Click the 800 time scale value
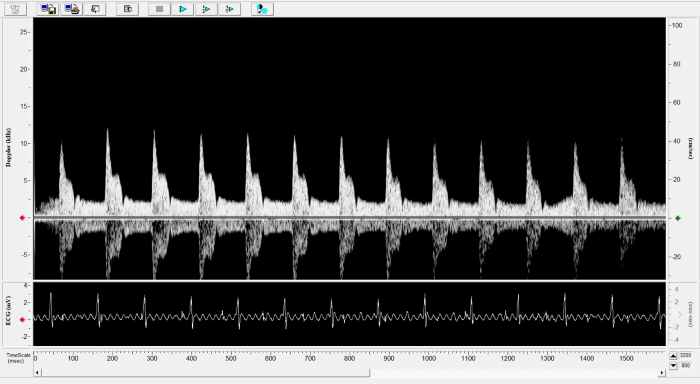 coord(686,366)
